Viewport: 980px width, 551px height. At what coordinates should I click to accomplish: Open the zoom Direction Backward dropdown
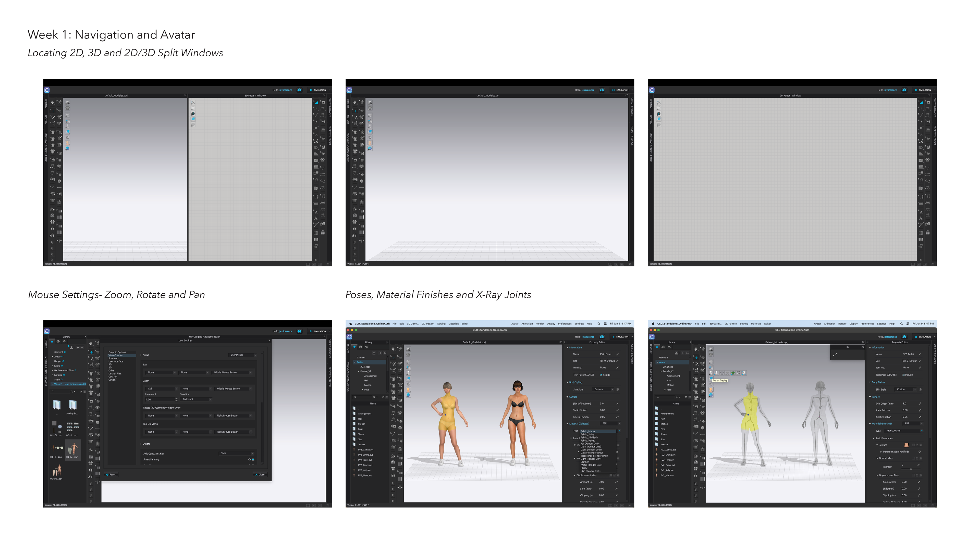tap(196, 399)
